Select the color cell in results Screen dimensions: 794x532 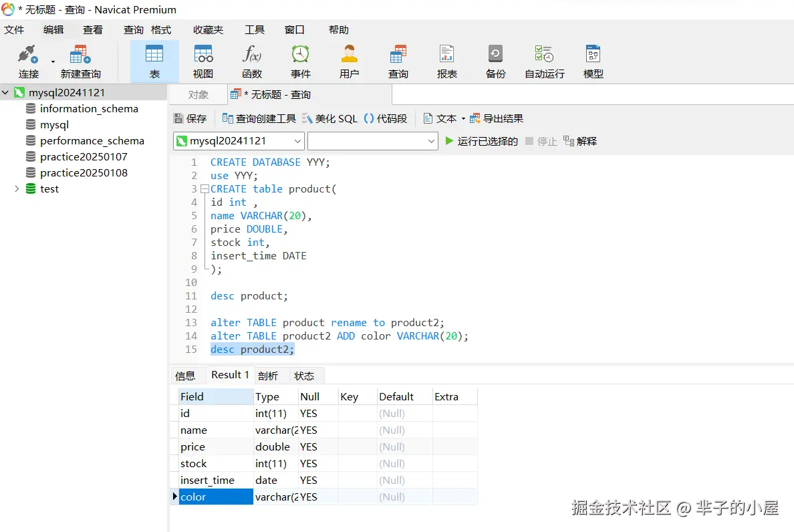(x=216, y=497)
